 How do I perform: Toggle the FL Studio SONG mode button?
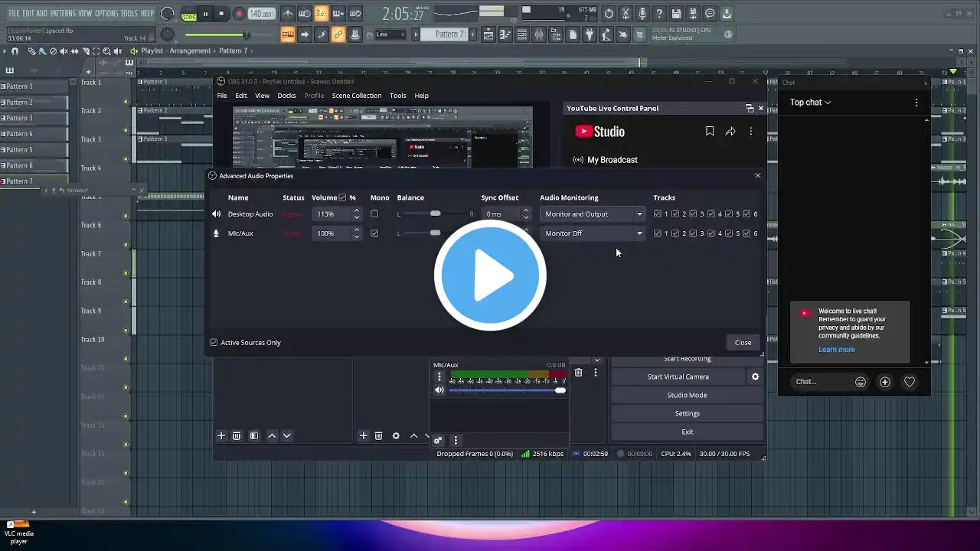coord(188,15)
